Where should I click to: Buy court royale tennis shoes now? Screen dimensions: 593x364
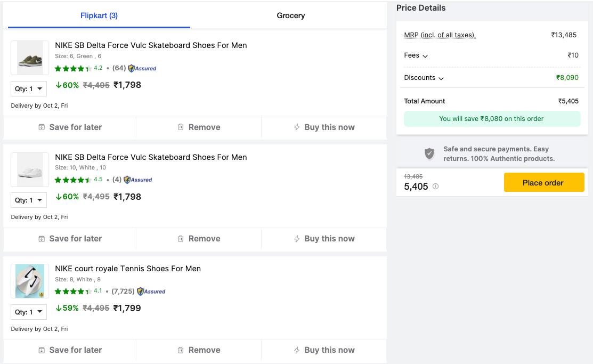click(324, 350)
